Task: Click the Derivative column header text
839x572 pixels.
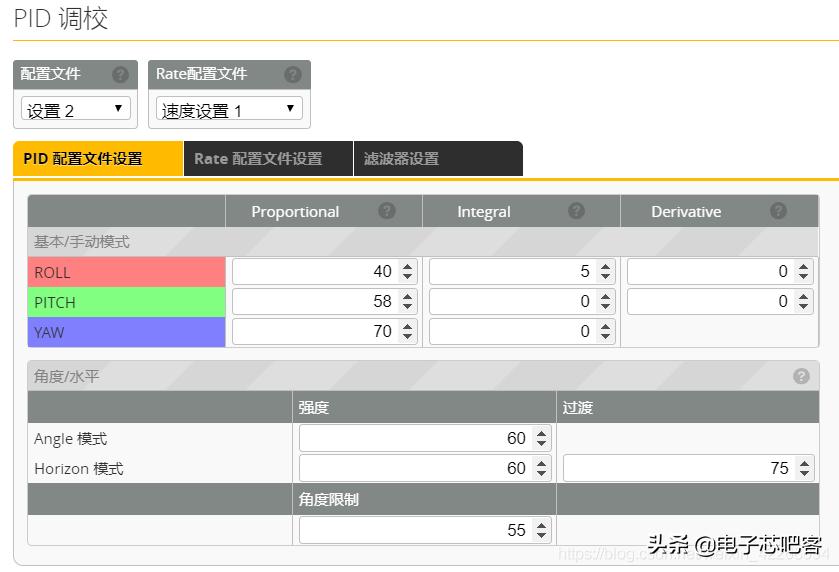Action: pos(686,211)
